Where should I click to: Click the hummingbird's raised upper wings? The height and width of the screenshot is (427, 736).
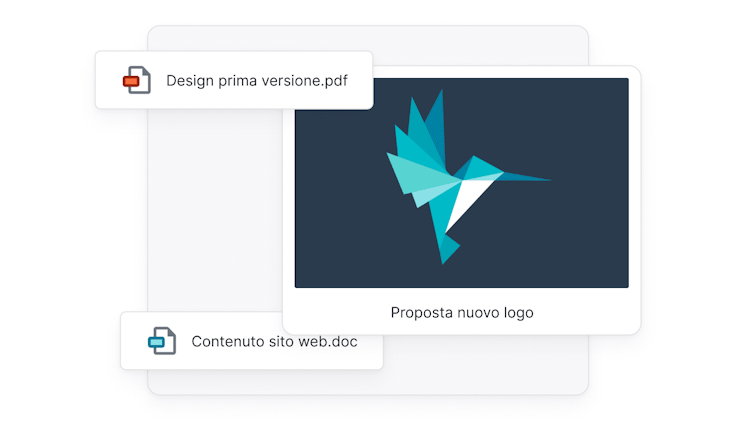[418, 128]
